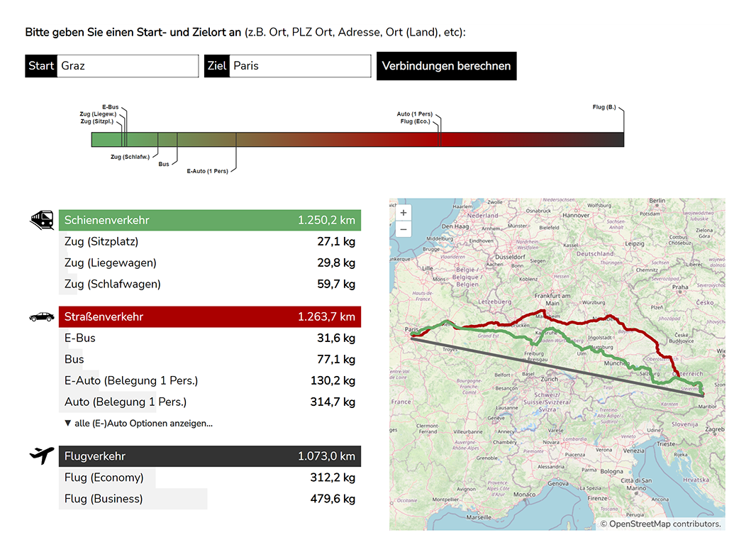Select the Zug (Sitzplatz) row
This screenshot has height=557, width=756.
(210, 242)
